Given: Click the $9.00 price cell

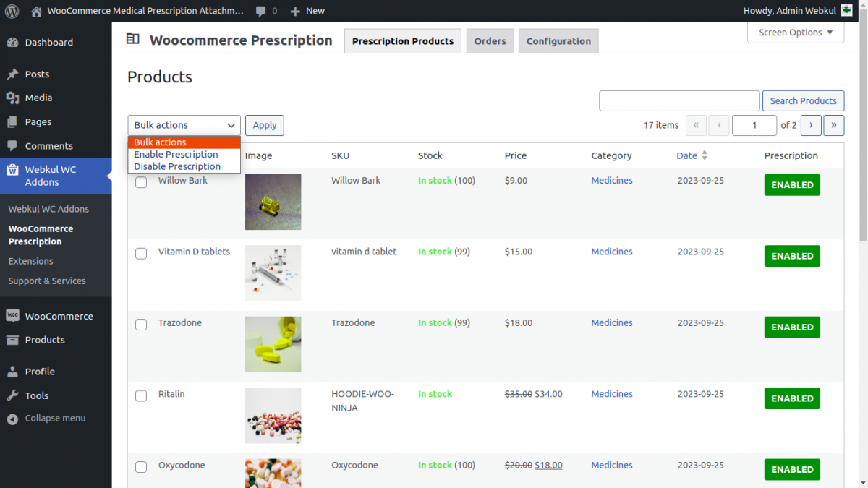Looking at the screenshot, I should click(x=516, y=181).
